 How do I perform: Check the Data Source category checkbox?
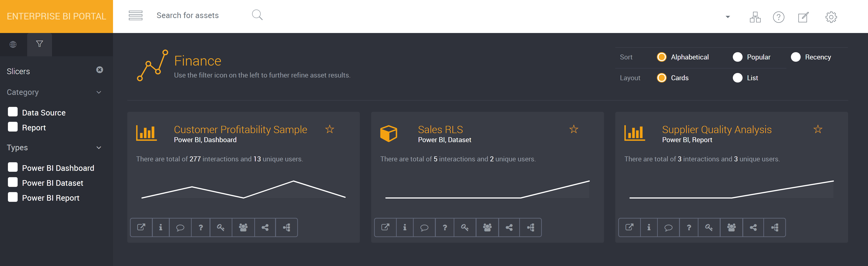point(13,112)
